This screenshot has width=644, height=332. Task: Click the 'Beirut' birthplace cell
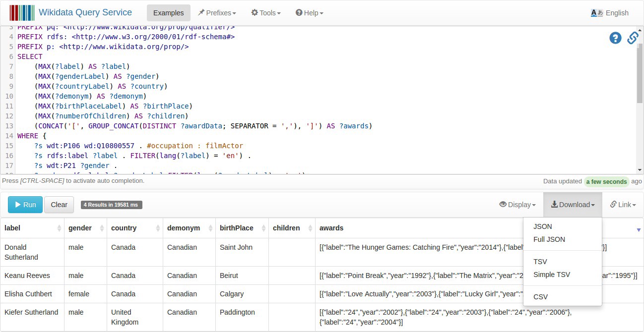pyautogui.click(x=242, y=276)
